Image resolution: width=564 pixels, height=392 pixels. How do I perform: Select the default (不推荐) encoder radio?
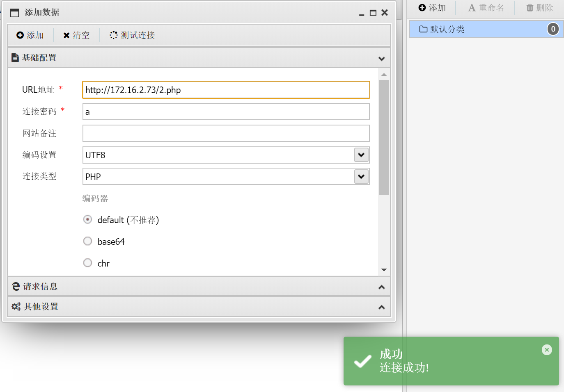pyautogui.click(x=87, y=219)
